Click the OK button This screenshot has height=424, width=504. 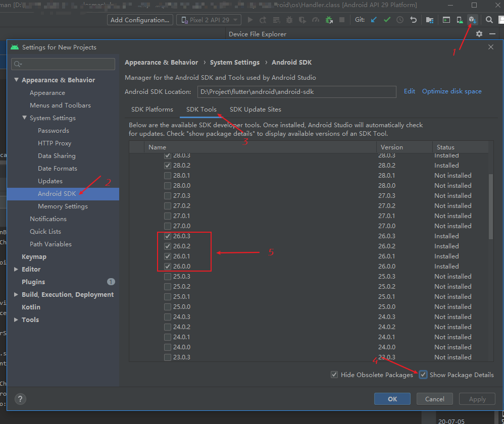392,399
